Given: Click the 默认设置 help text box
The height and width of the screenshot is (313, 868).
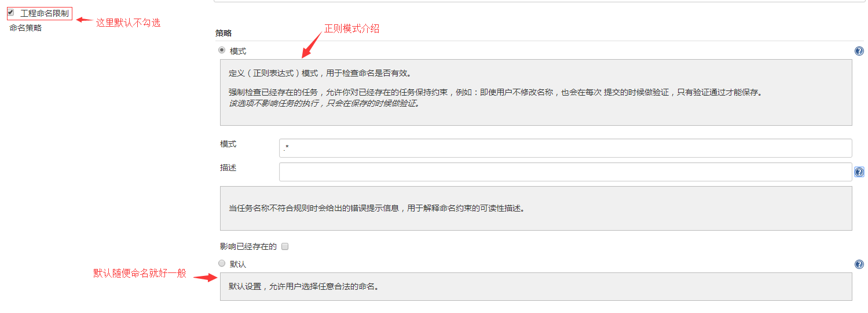Looking at the screenshot, I should [536, 286].
